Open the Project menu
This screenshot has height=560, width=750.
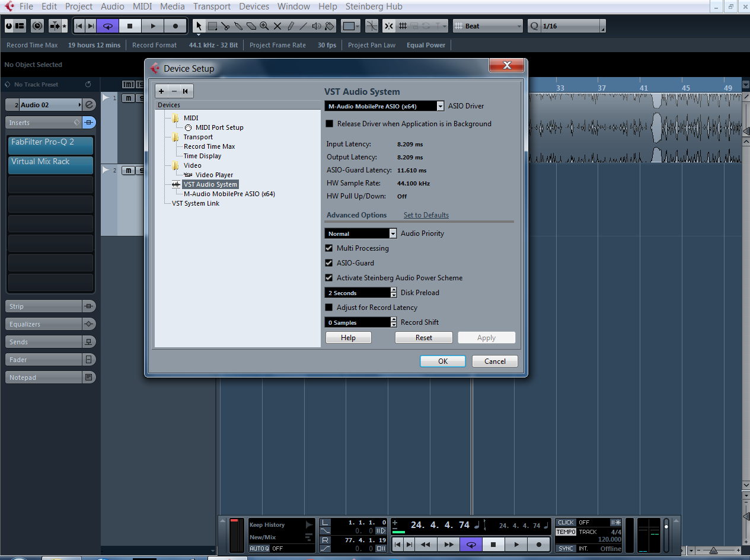[79, 7]
